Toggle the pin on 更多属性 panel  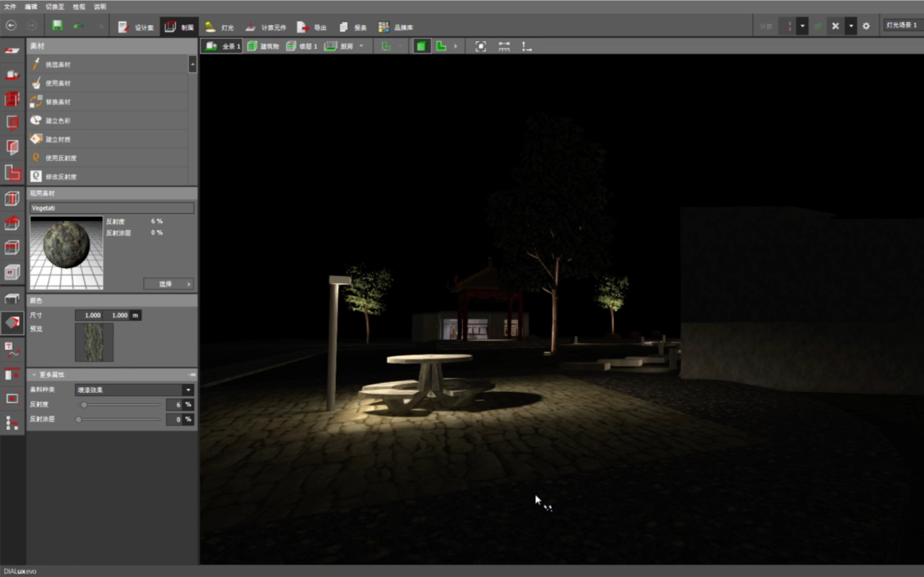pyautogui.click(x=192, y=374)
